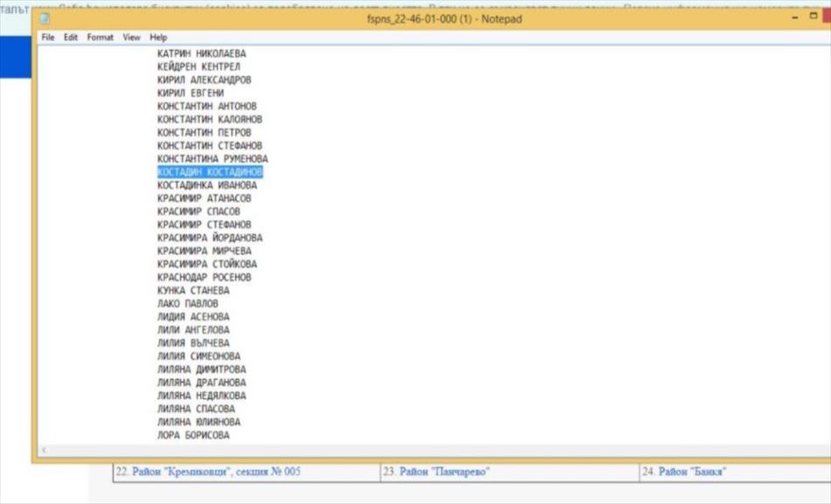Click the line ЛИЛЯНА НЕДЯЛКОВА

(x=201, y=396)
